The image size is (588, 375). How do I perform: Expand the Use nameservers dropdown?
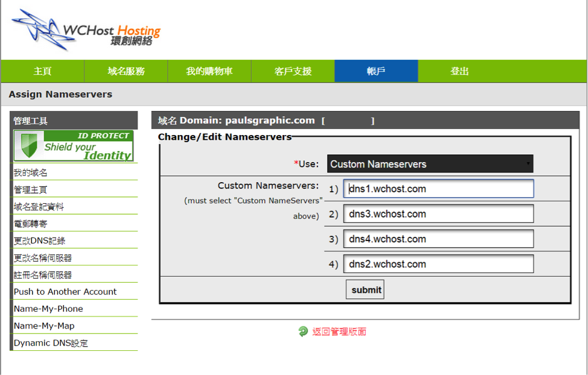tap(430, 164)
